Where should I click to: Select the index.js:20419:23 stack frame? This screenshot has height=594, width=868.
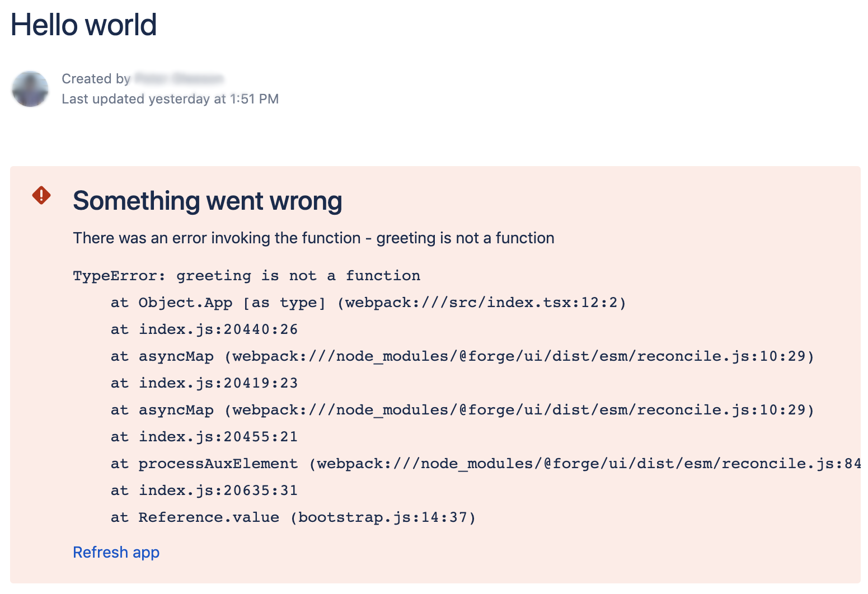(203, 383)
